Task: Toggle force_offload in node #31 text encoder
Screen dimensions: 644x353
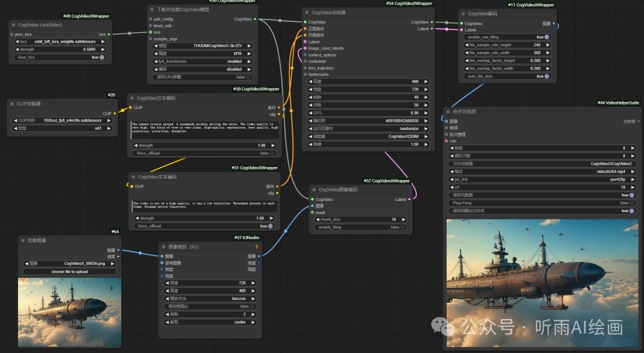Action: click(204, 227)
